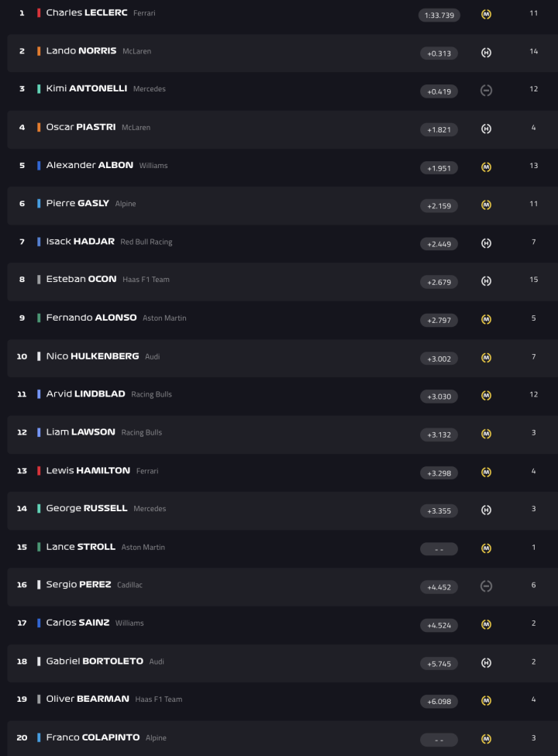Click the hard tyre icon for Gabriel Bortoleto
The height and width of the screenshot is (756, 558).
(x=486, y=663)
